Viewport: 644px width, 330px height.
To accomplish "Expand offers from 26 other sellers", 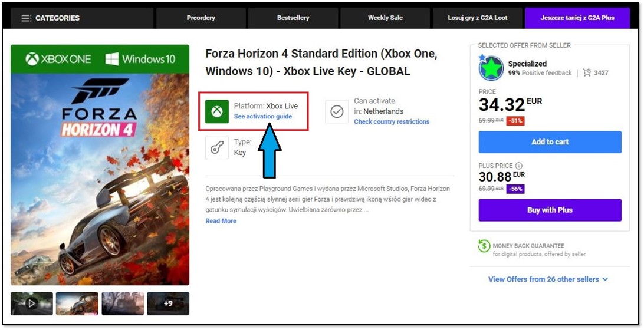I will pyautogui.click(x=548, y=279).
